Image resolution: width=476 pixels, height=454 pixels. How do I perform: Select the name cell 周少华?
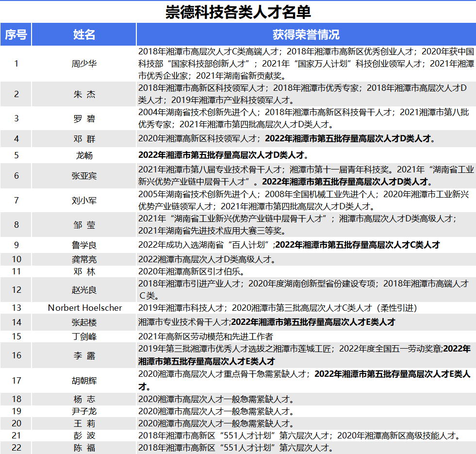84,64
